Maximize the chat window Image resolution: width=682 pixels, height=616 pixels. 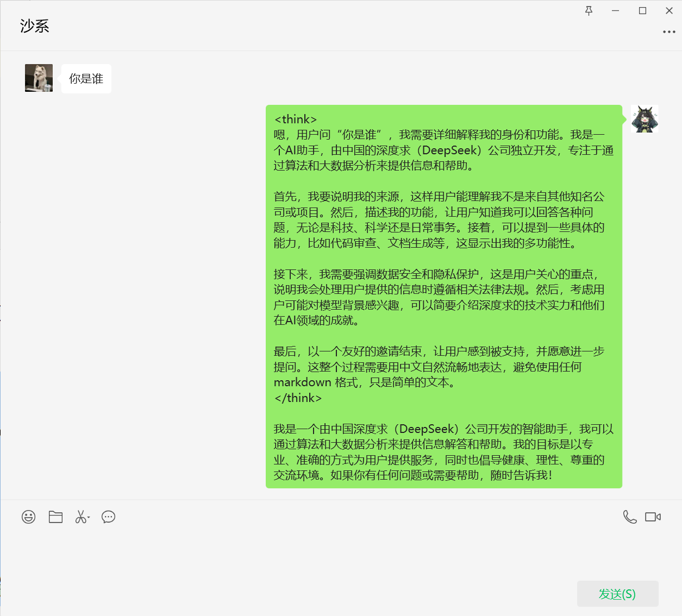(642, 11)
